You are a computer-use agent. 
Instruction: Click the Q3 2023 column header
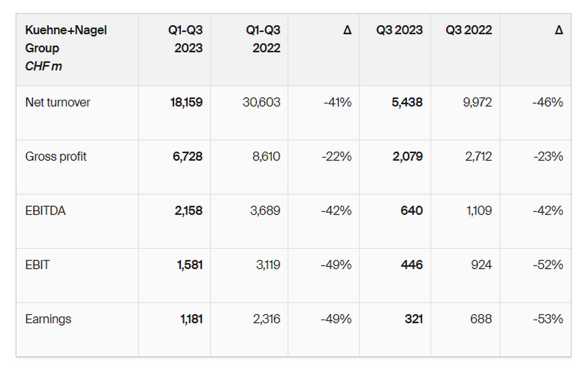tap(399, 30)
